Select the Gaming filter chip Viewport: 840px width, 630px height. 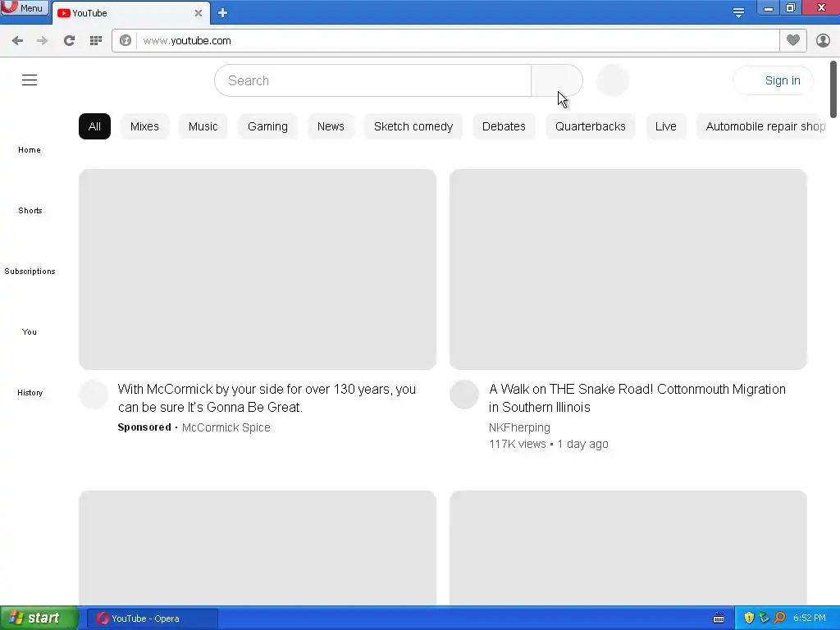click(x=268, y=126)
